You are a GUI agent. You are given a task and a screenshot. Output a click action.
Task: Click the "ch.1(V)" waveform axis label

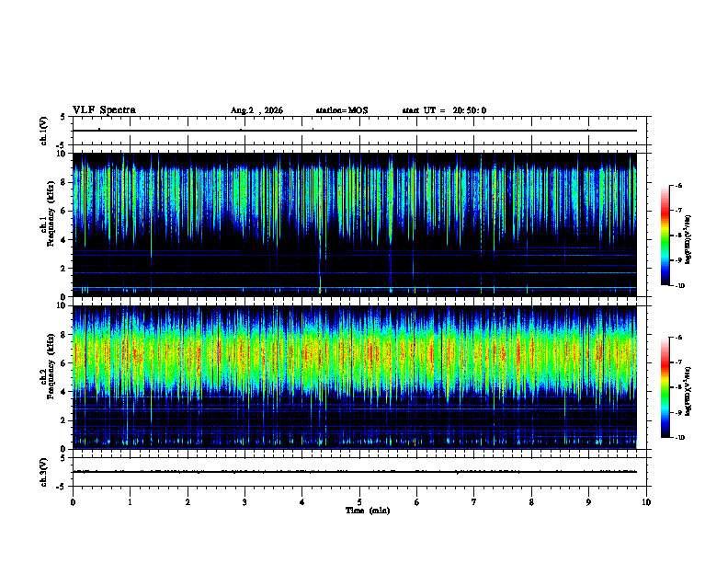[43, 131]
